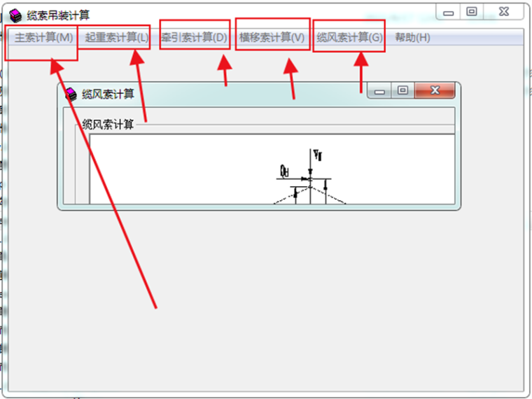This screenshot has width=532, height=399.
Task: Click the 缆索吊装计算 app icon in title bar
Action: (15, 15)
